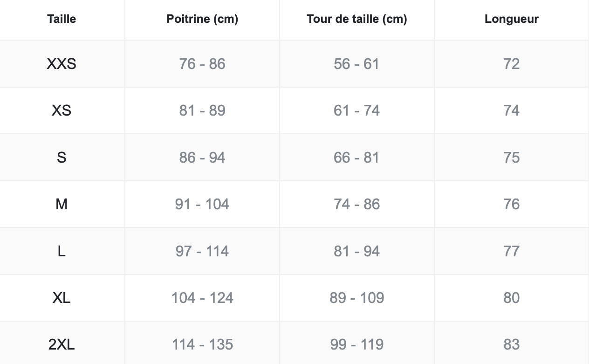Click chest value 114 - 135
The width and height of the screenshot is (589, 364).
point(202,344)
